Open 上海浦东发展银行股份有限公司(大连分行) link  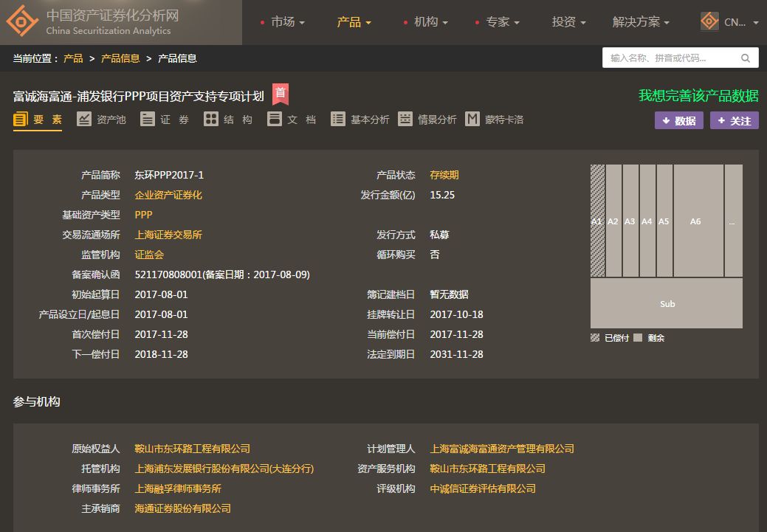[x=224, y=469]
